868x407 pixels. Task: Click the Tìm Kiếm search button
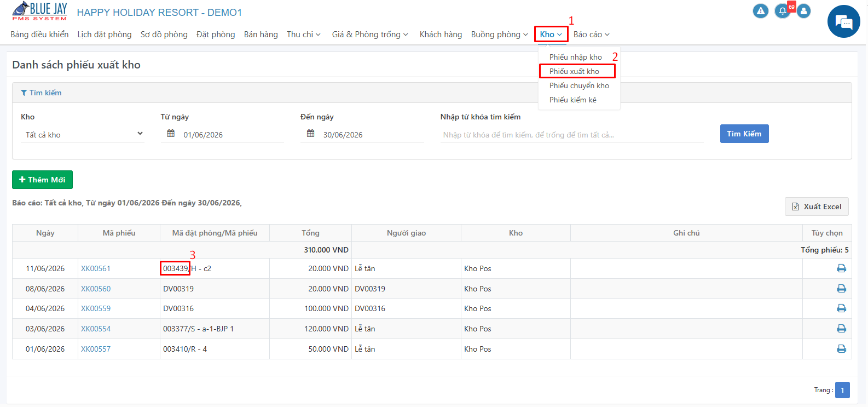[x=744, y=134]
